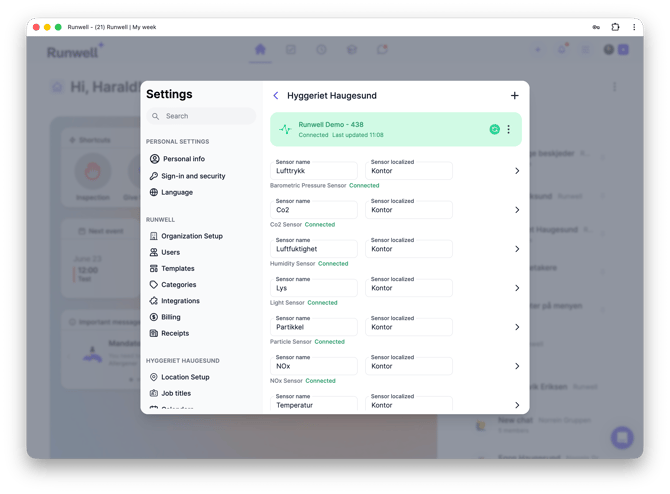
Task: Expand the Temperatur sensor row chevron
Action: pyautogui.click(x=517, y=405)
